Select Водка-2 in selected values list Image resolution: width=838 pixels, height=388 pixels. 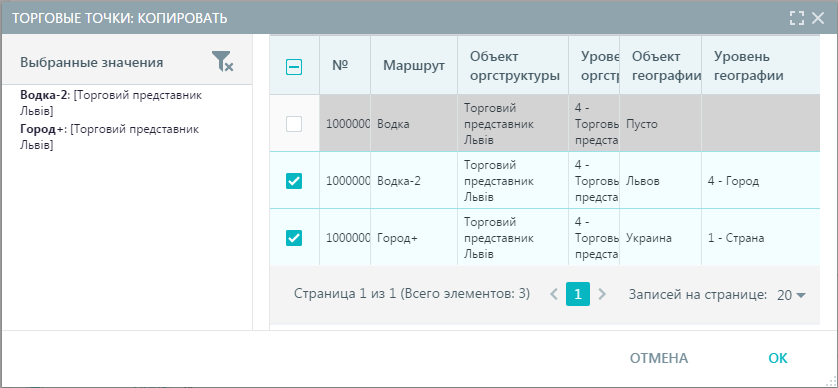click(111, 103)
